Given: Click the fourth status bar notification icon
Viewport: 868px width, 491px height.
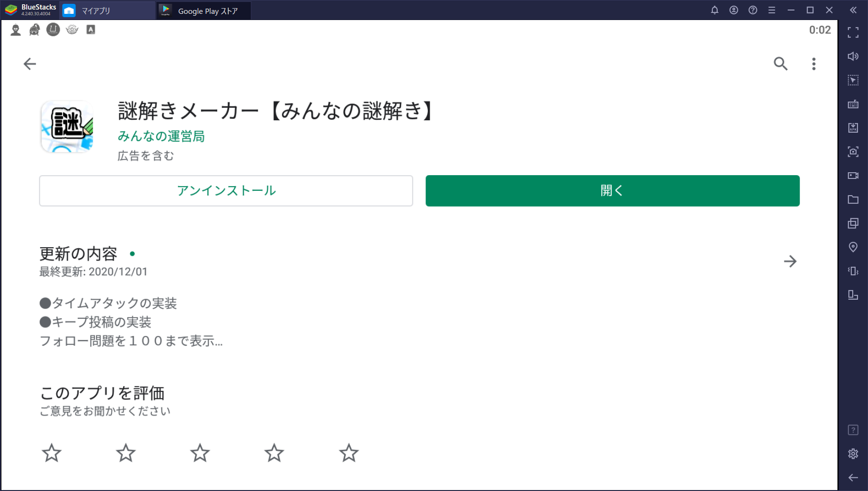Looking at the screenshot, I should (72, 30).
